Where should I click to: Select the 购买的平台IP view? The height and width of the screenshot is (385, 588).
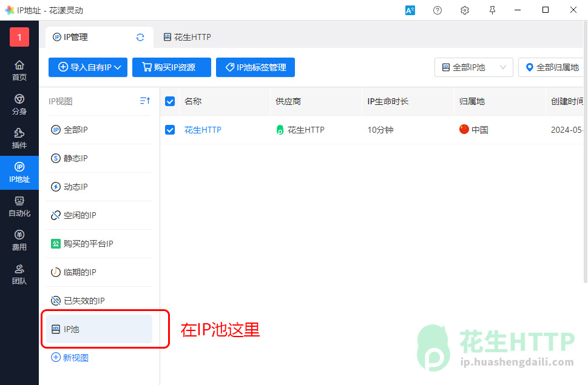point(99,244)
